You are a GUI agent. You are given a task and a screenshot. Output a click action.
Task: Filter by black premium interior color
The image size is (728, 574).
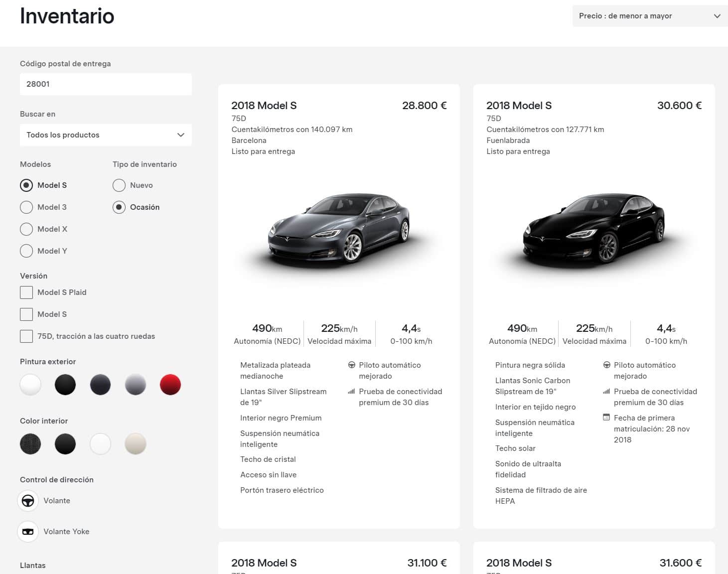[x=65, y=444]
